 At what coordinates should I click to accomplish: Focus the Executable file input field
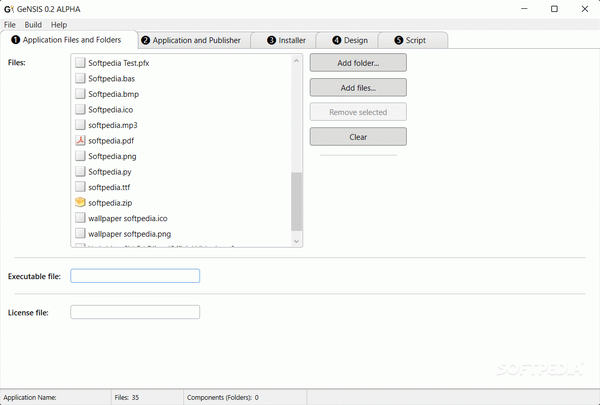(135, 276)
